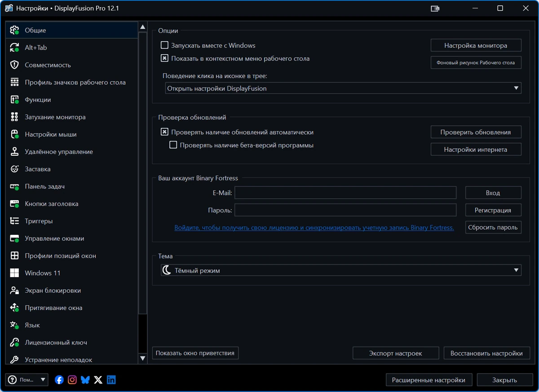Click the Экспорт настроек button
The height and width of the screenshot is (392, 539).
coord(396,353)
